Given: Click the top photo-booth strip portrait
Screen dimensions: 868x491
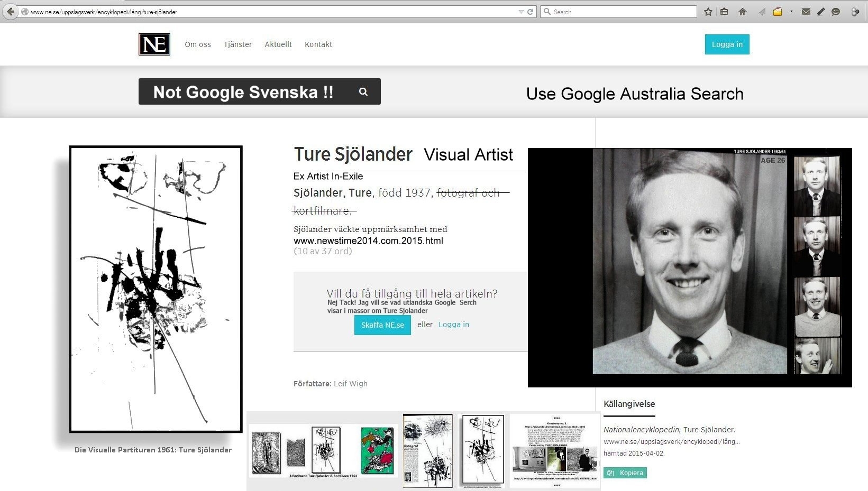Looking at the screenshot, I should (x=817, y=186).
